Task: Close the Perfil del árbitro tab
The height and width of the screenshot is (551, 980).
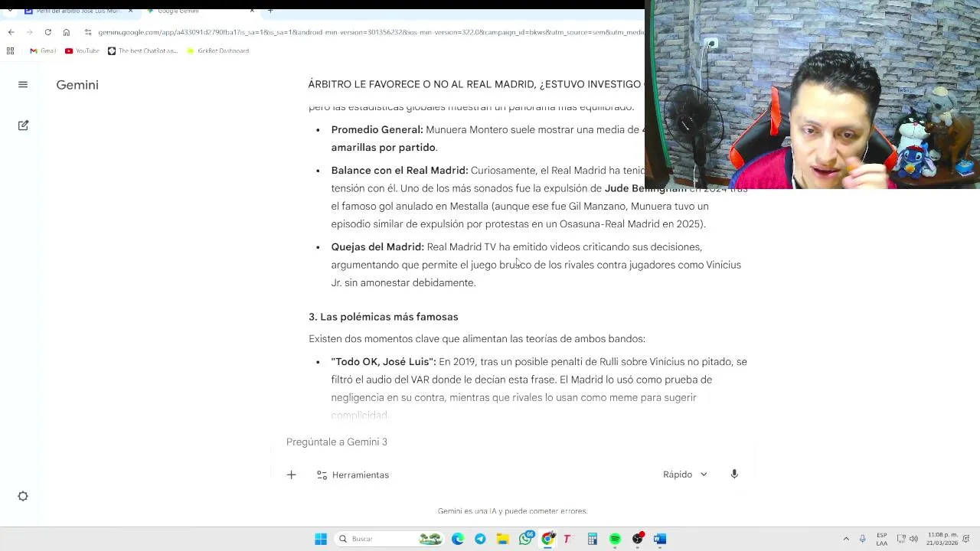Action: tap(130, 11)
